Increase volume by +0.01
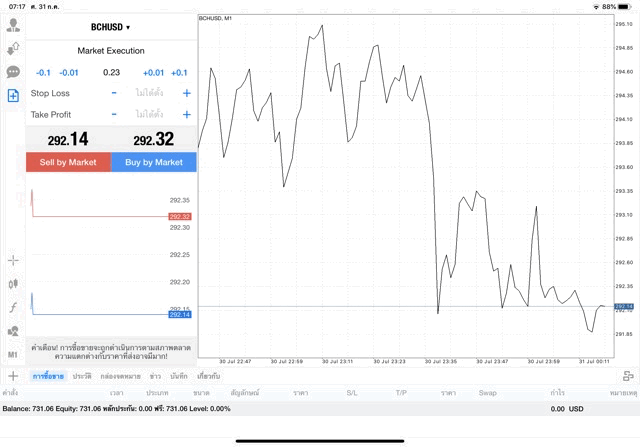The image size is (640, 447). (x=153, y=72)
